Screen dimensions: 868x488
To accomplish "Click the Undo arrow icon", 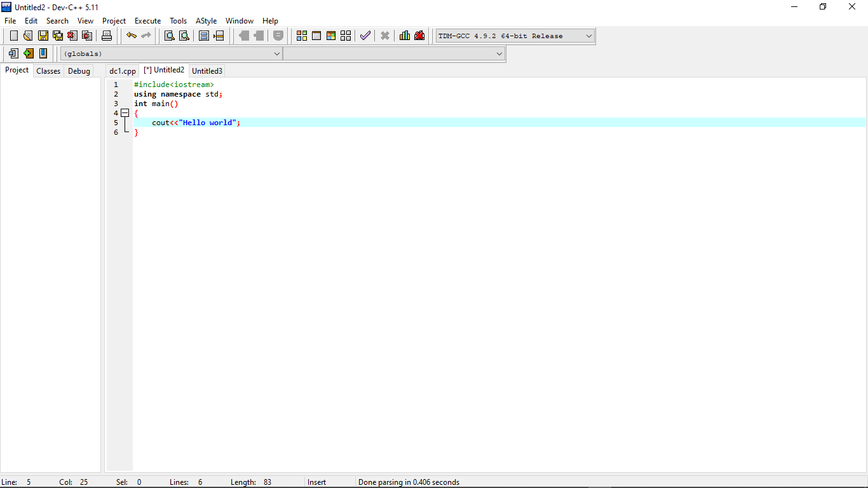I will click(x=132, y=36).
